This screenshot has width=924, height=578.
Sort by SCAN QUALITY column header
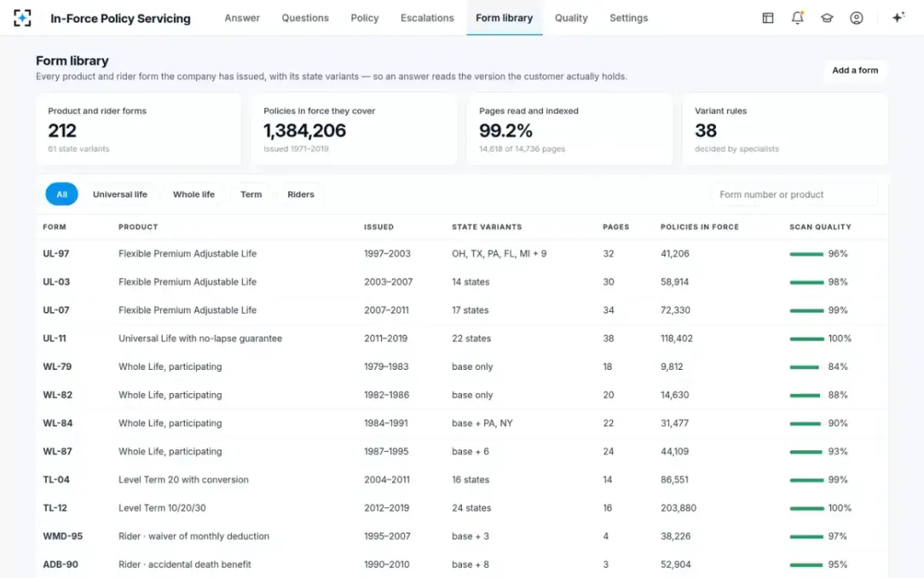point(820,227)
